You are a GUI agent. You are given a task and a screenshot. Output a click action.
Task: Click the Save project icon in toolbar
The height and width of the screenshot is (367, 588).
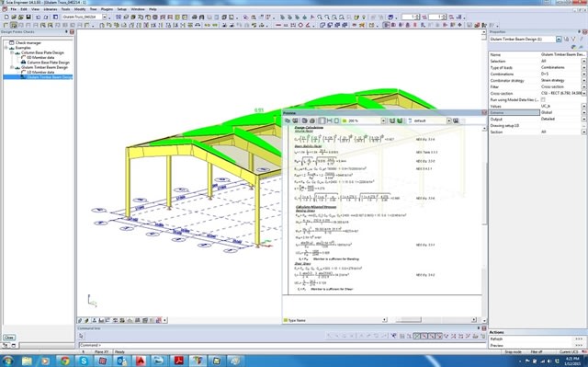click(28, 17)
